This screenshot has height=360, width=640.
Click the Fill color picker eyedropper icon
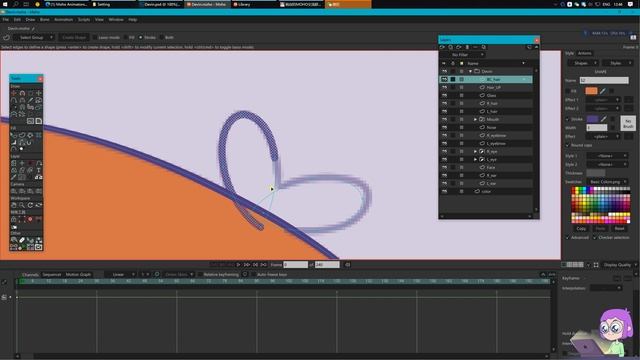pyautogui.click(x=602, y=91)
